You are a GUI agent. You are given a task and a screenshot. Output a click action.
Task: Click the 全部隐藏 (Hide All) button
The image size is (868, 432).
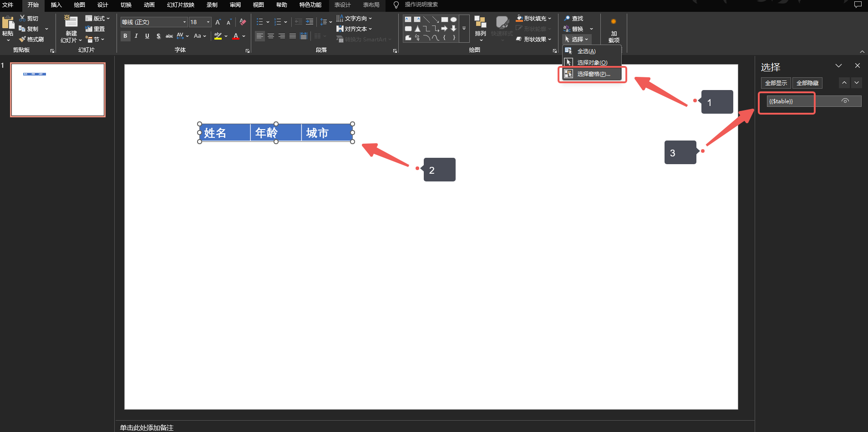pos(807,83)
